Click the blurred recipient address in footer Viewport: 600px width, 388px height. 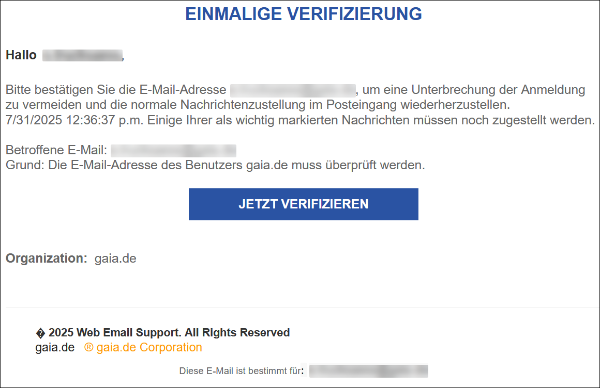[368, 371]
